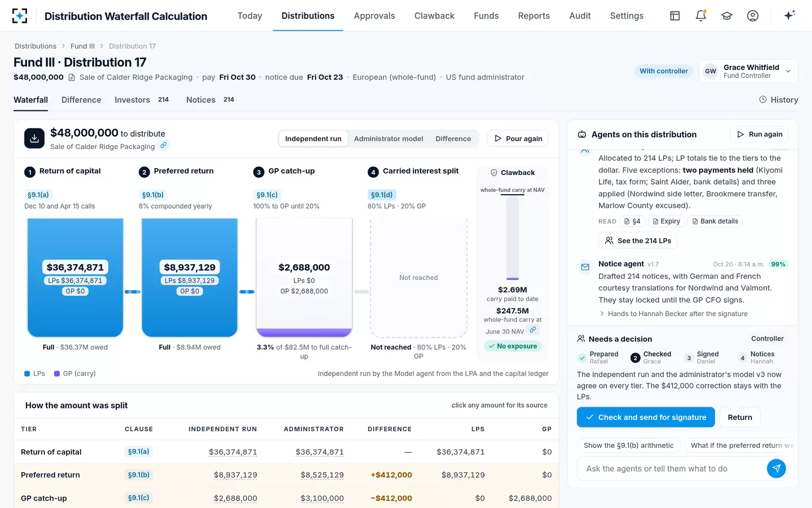The height and width of the screenshot is (508, 812).
Task: Choose Show the §9.1(b) arithmetic suggestion
Action: (629, 445)
